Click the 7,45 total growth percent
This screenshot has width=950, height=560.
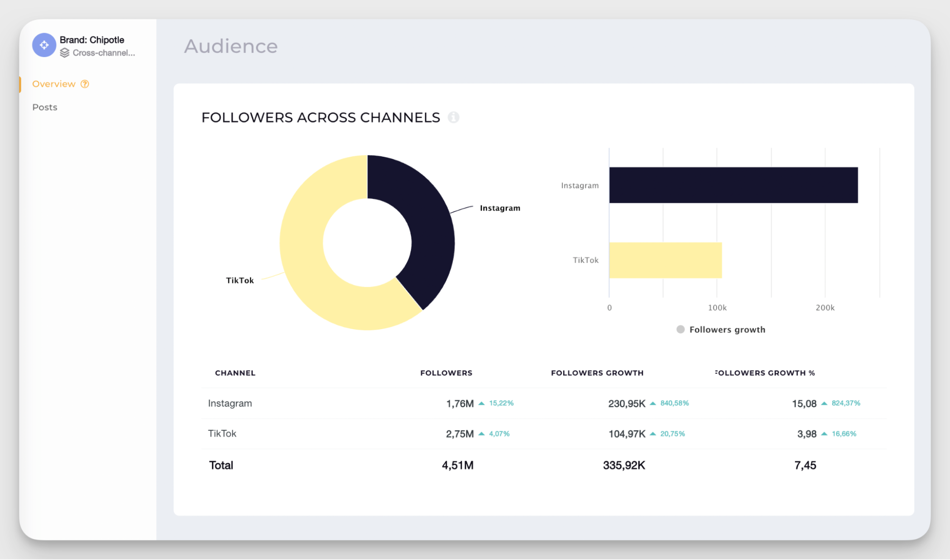[805, 465]
